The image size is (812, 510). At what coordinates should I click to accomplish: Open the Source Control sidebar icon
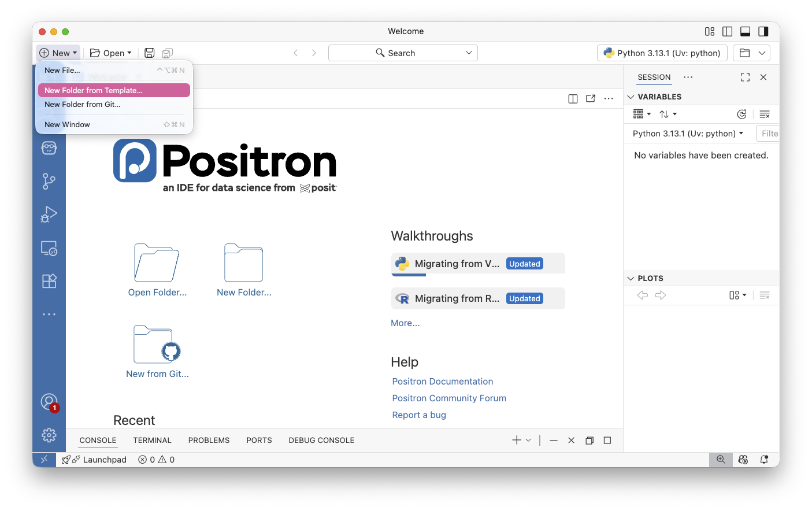(x=49, y=182)
